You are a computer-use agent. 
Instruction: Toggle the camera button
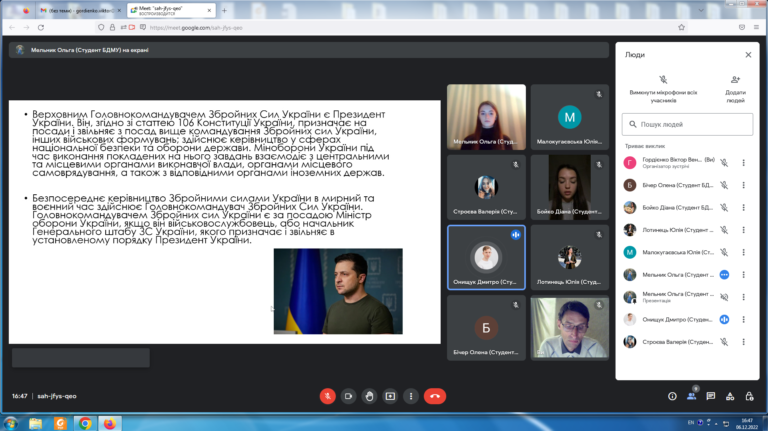(348, 396)
